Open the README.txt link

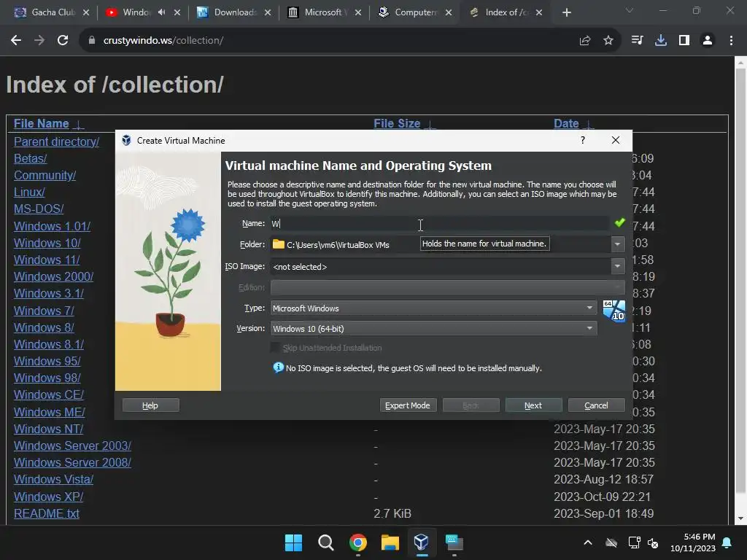coord(47,514)
